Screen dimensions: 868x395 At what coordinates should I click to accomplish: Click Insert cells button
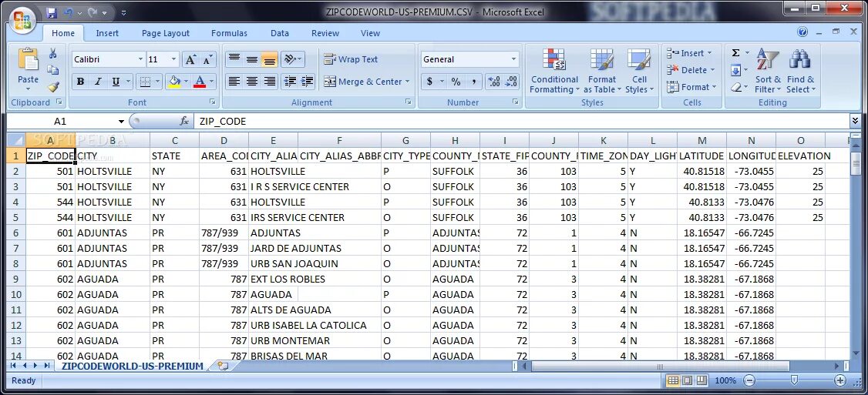[688, 53]
